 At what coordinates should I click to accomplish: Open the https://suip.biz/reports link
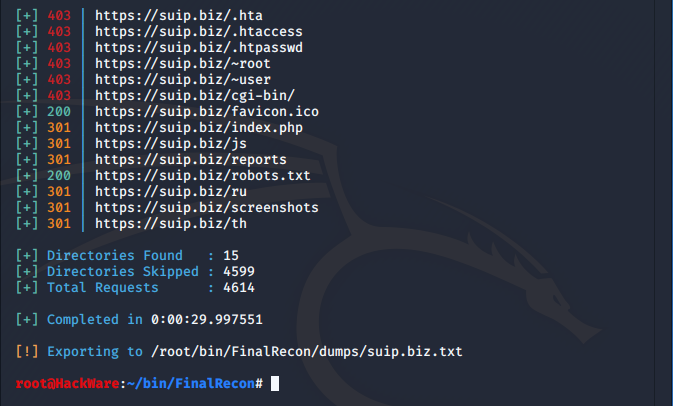(191, 159)
